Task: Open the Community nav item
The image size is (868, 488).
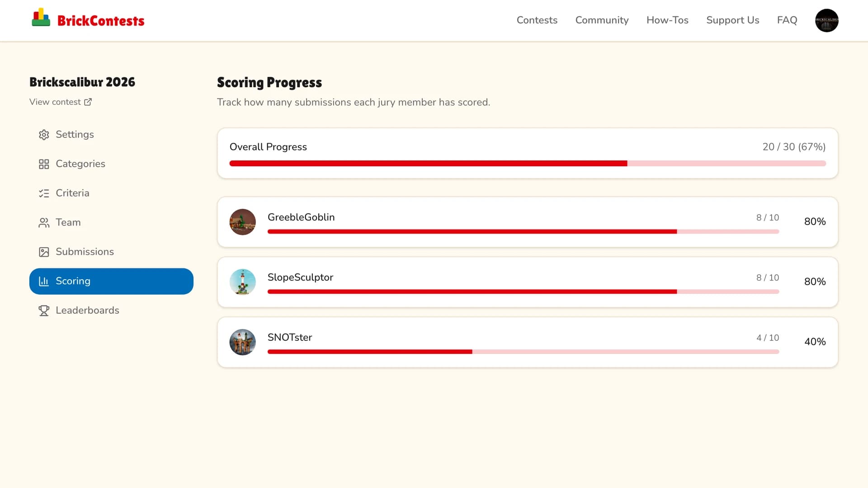Action: [602, 20]
